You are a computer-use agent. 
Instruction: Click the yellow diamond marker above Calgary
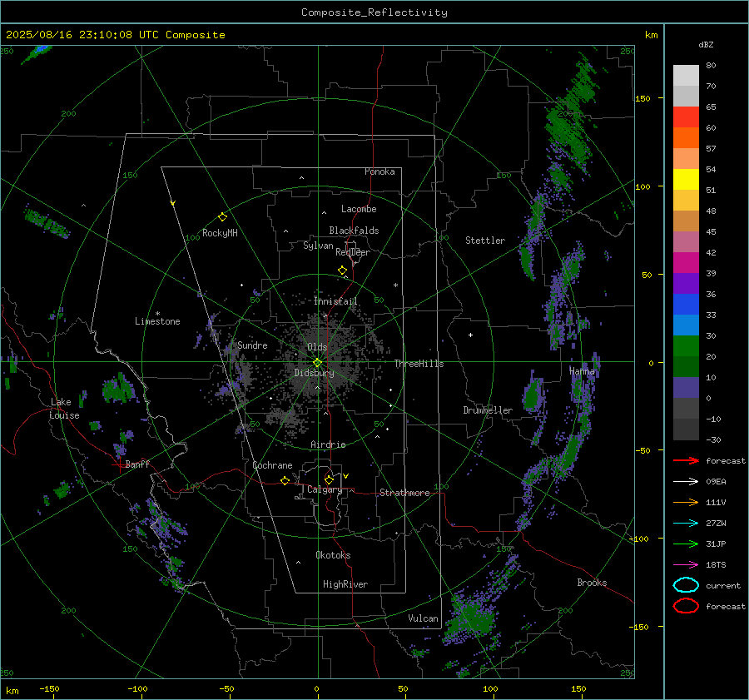point(329,479)
